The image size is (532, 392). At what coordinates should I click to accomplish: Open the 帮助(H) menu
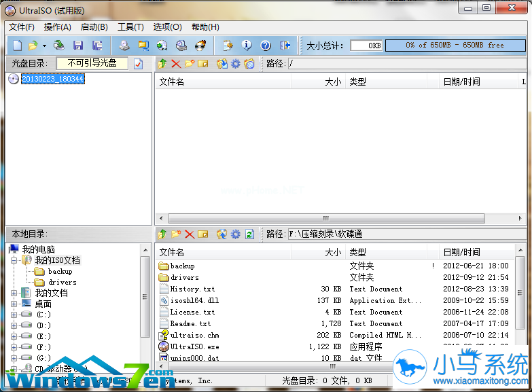tap(205, 27)
